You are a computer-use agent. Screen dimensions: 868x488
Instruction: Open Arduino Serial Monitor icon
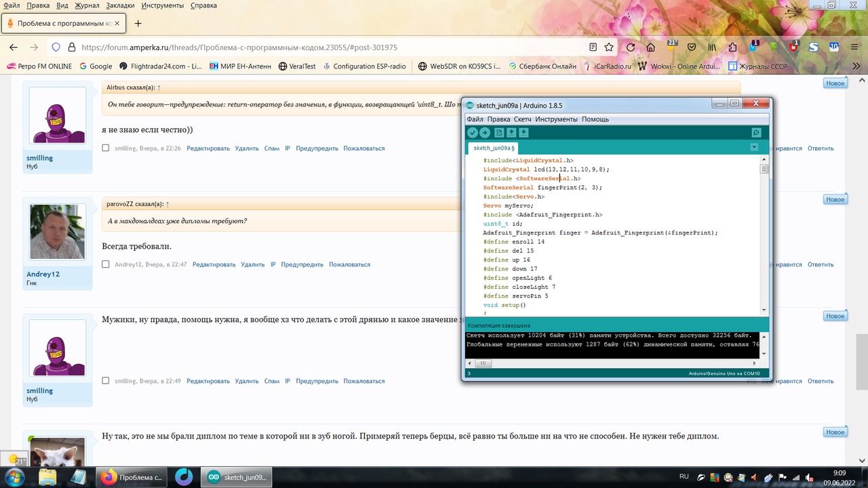coord(756,133)
